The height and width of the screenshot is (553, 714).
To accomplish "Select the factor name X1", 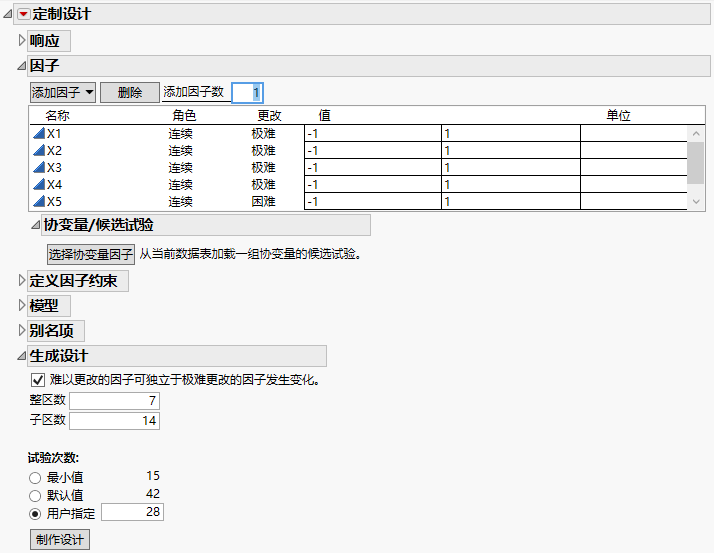I will 54,133.
